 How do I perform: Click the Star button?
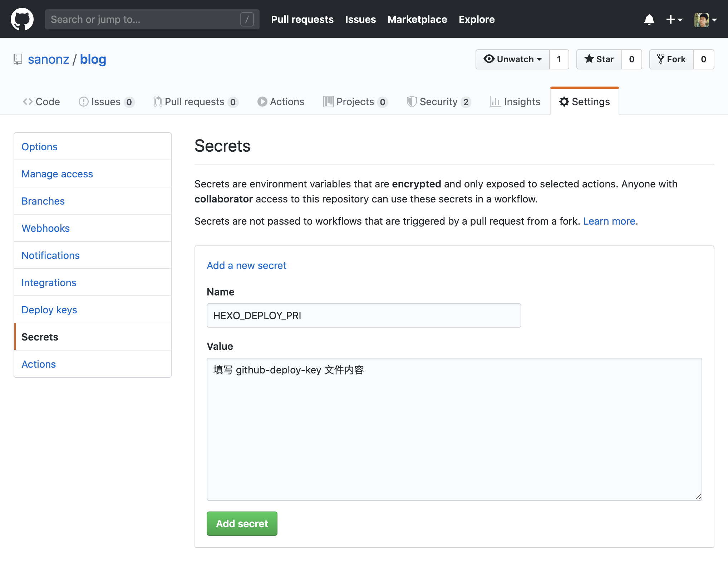(599, 59)
